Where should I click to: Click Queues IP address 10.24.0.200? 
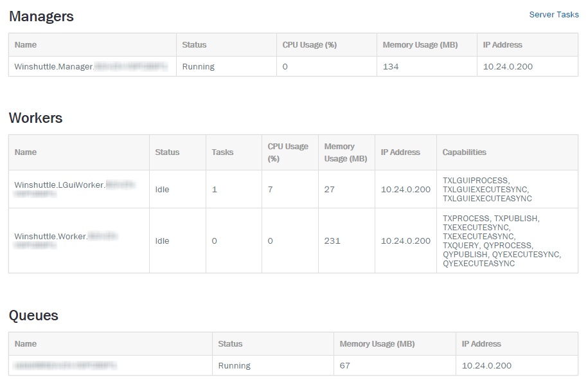(x=517, y=365)
